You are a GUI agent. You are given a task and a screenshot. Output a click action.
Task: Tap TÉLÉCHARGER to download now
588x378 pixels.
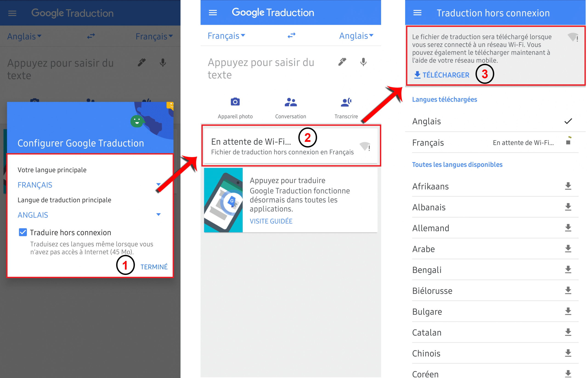tap(442, 75)
